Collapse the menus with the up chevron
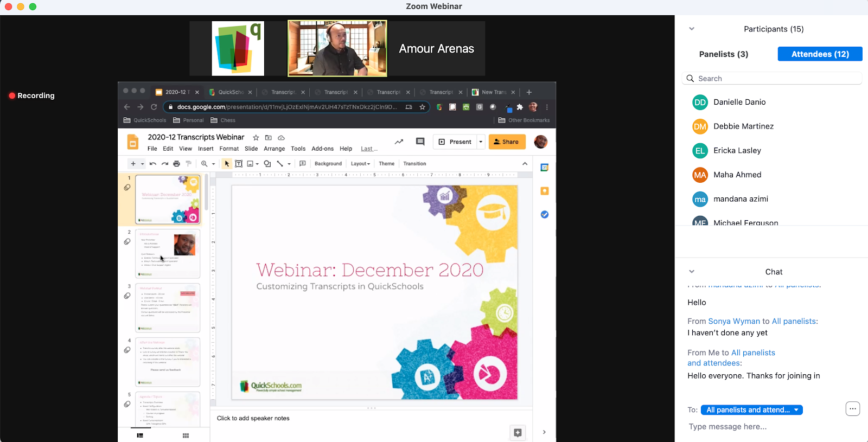This screenshot has height=442, width=868. coord(525,164)
